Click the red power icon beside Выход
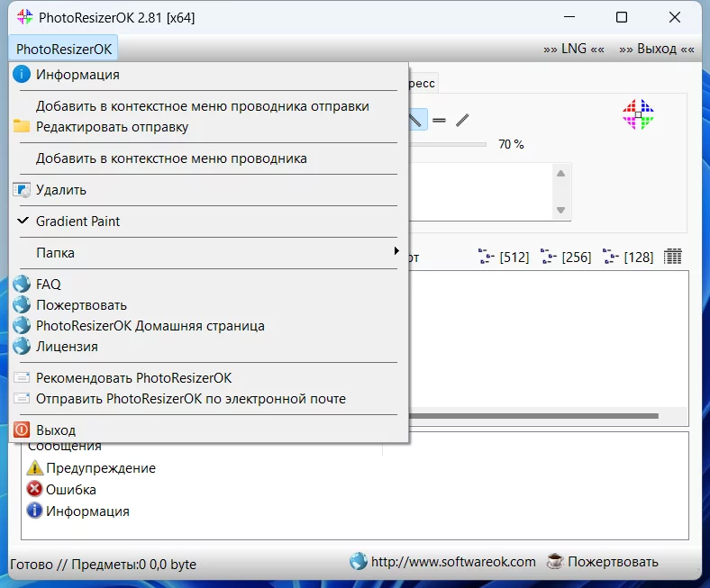The width and height of the screenshot is (710, 588). [x=22, y=430]
